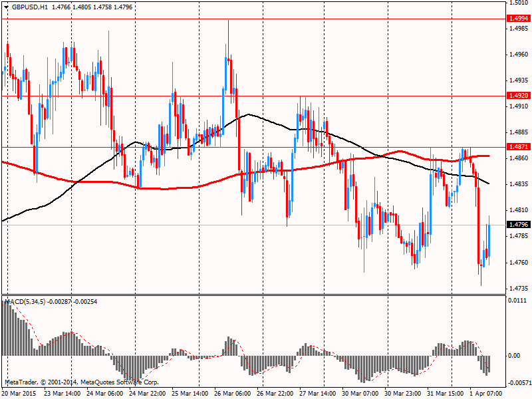The height and width of the screenshot is (399, 532).
Task: Click the 30 Mar 23:00 time label
Action: [x=403, y=394]
